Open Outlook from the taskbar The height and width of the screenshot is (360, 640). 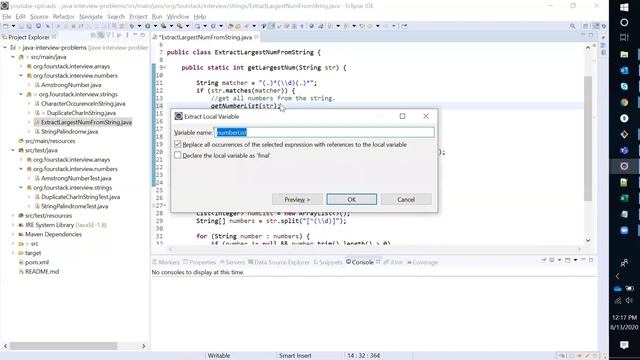[624, 70]
